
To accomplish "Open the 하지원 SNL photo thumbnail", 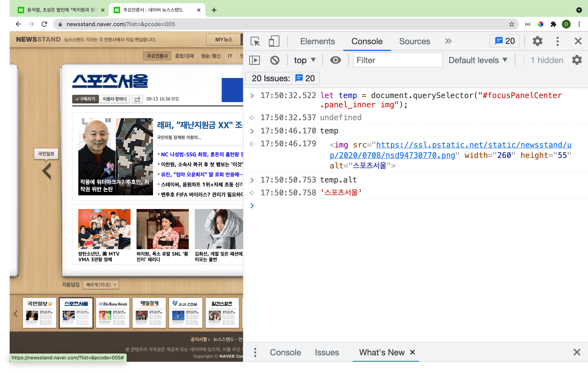I will [x=162, y=229].
